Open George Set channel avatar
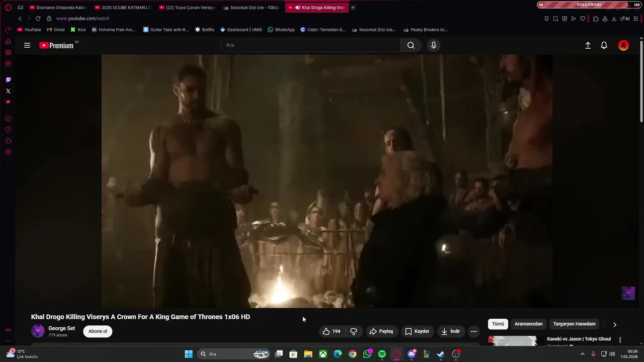Viewport: 644px width, 362px height. [38, 331]
